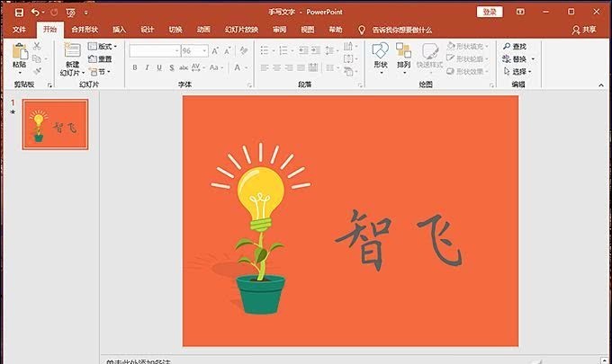Click Convert to SmartArt icon

pyautogui.click(x=350, y=71)
